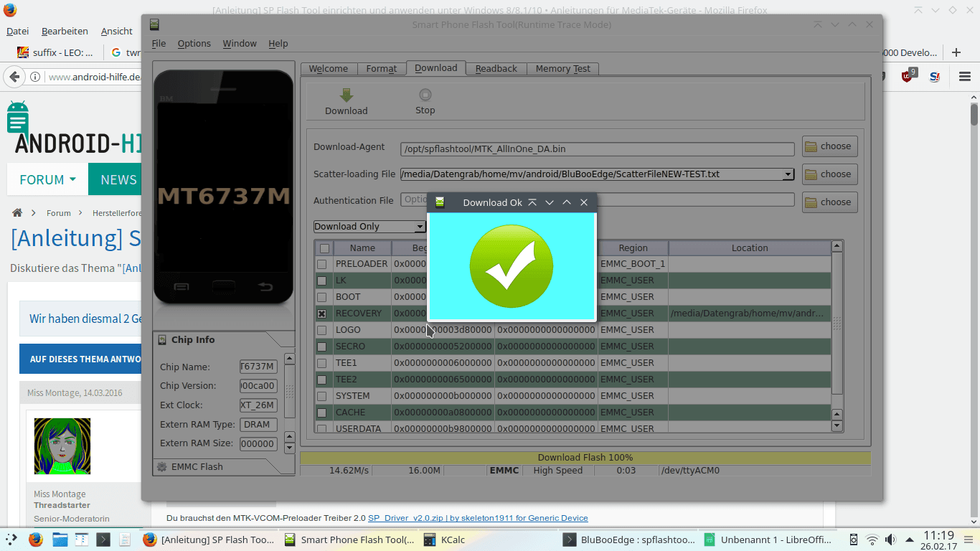Click the green Download arrow icon
Screen dimensions: 980x551
[x=347, y=95]
